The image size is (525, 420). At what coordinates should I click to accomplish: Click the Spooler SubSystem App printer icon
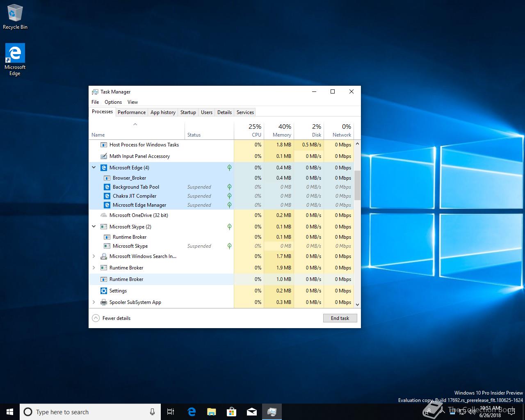[104, 302]
